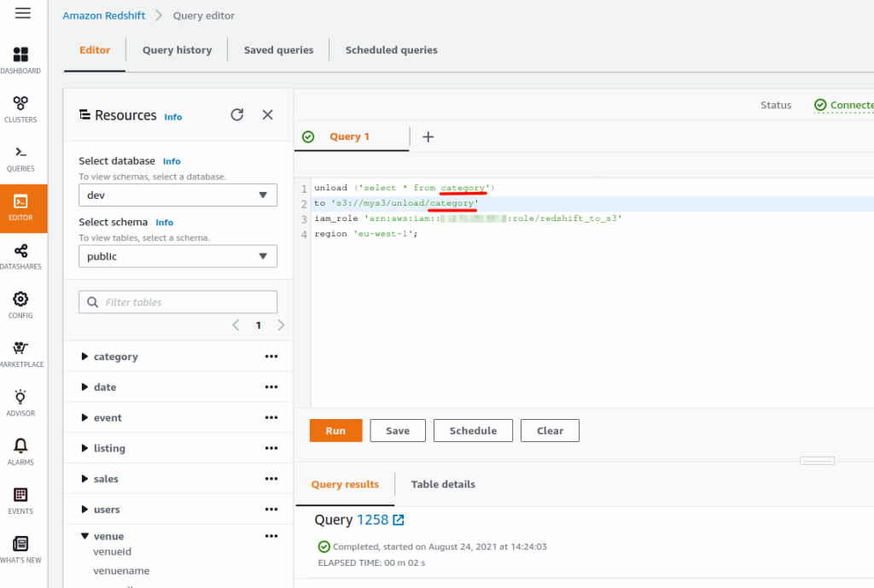Open the schema dropdown showing public
The height and width of the screenshot is (588, 874).
pyautogui.click(x=178, y=256)
